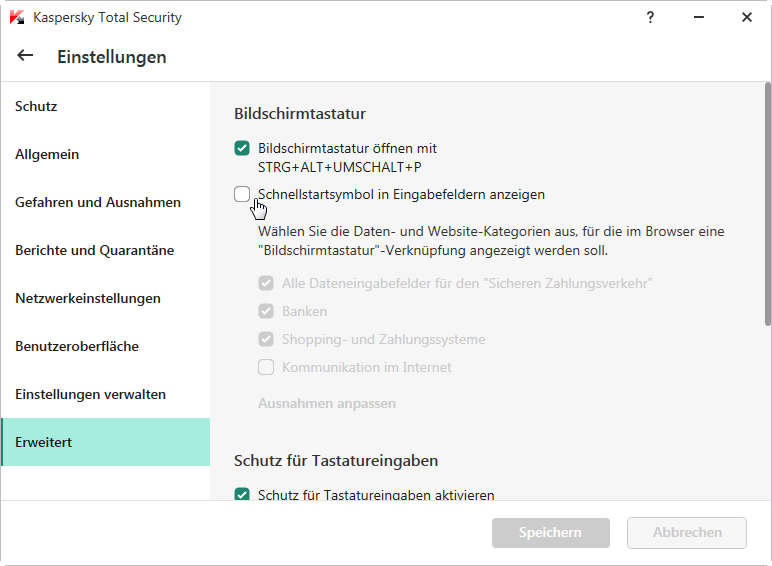
Task: Go back using the arrow next to Einstellungen
Action: (x=25, y=56)
